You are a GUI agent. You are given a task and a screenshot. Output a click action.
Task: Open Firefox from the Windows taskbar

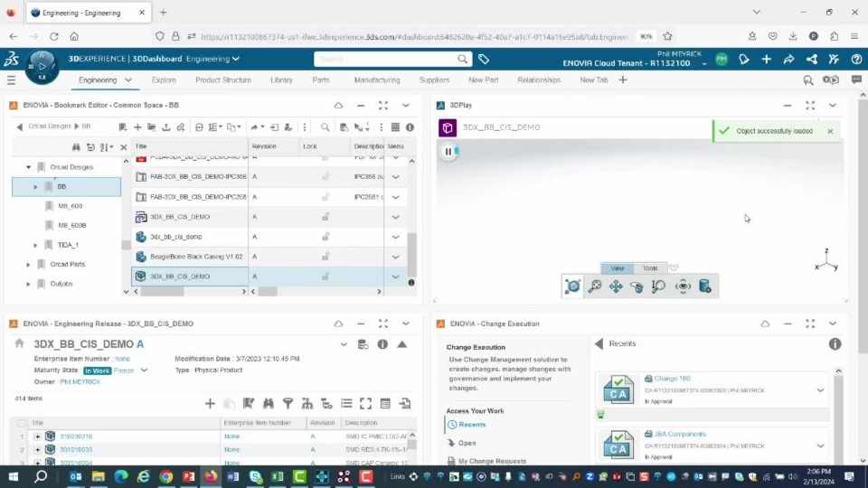tap(211, 476)
